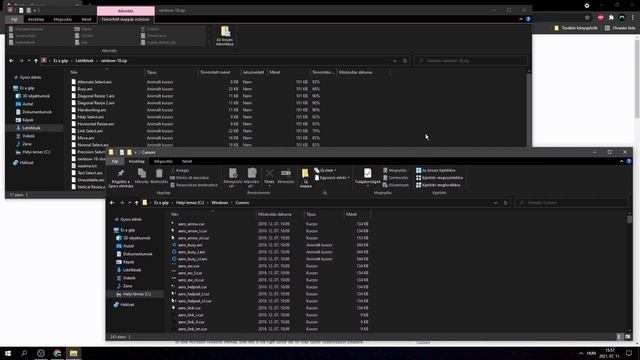Viewport: 640px width, 360px height.
Task: Open Tömörített mappák eszközei tab
Action: click(126, 19)
